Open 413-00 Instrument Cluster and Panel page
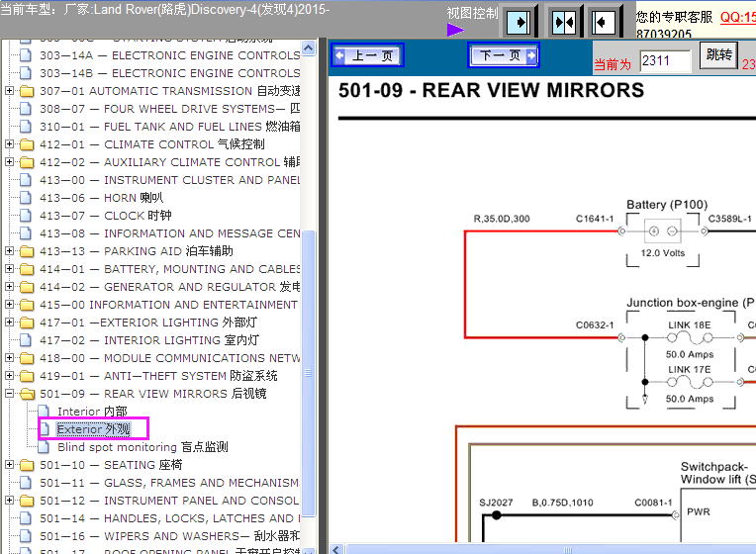 coord(170,180)
